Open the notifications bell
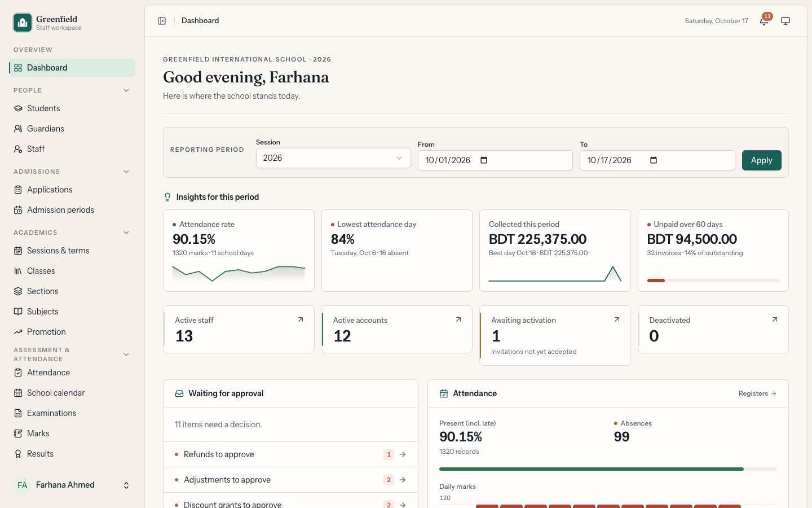This screenshot has width=812, height=508. (764, 21)
